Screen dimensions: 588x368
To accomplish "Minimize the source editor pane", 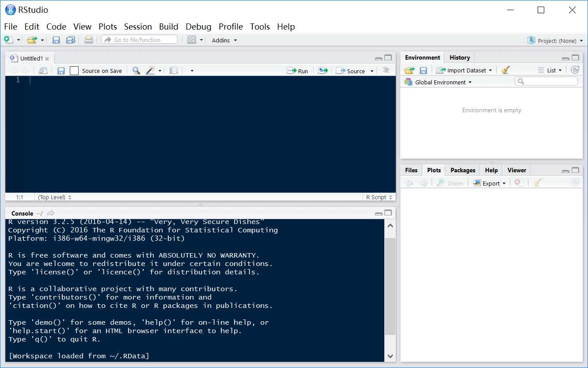I will tap(379, 58).
